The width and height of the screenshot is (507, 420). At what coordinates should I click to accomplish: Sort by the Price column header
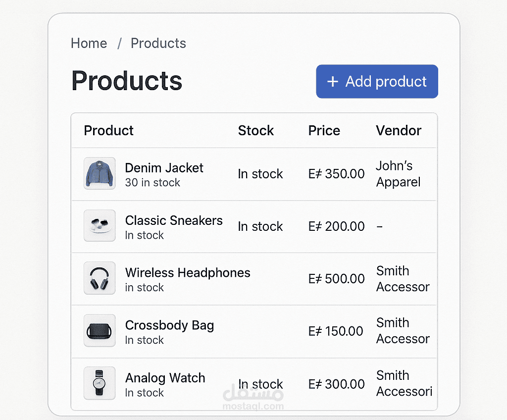click(324, 131)
